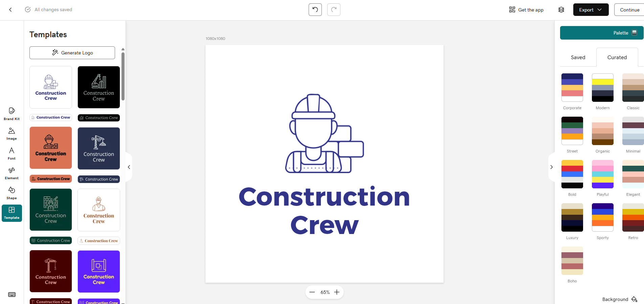Image resolution: width=644 pixels, height=304 pixels.
Task: Open the Shape tool
Action: (12, 193)
